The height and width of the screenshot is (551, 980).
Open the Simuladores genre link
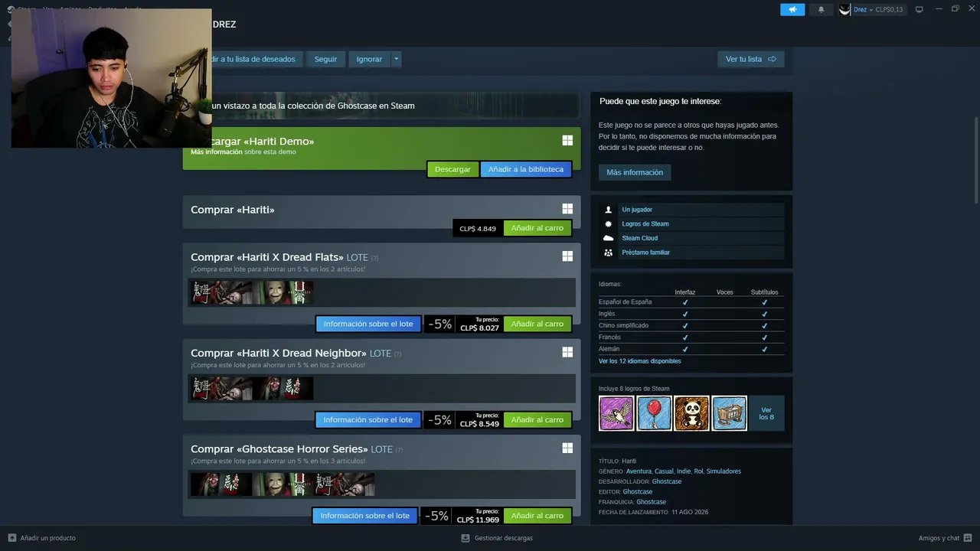click(x=724, y=471)
